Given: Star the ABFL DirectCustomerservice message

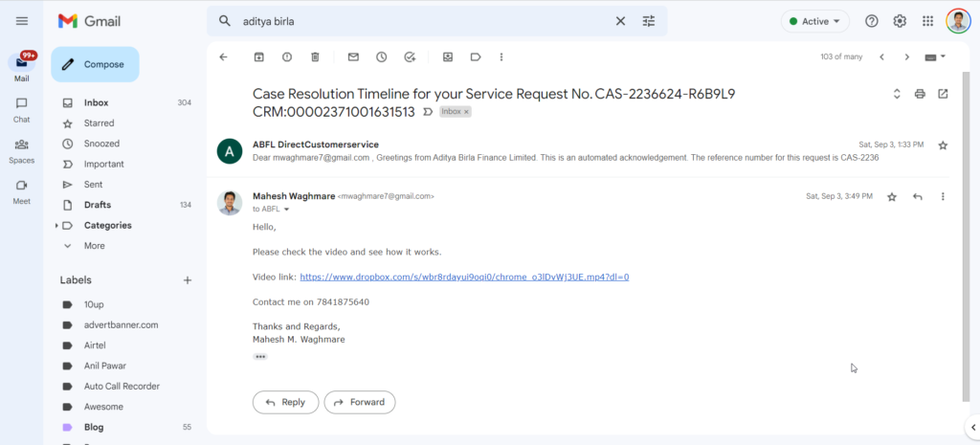Looking at the screenshot, I should [x=943, y=145].
